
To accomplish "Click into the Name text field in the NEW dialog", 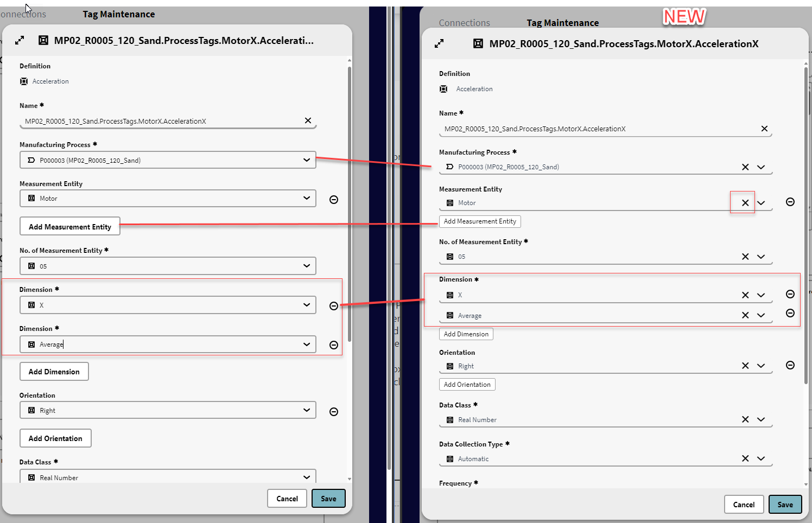I will pyautogui.click(x=597, y=129).
